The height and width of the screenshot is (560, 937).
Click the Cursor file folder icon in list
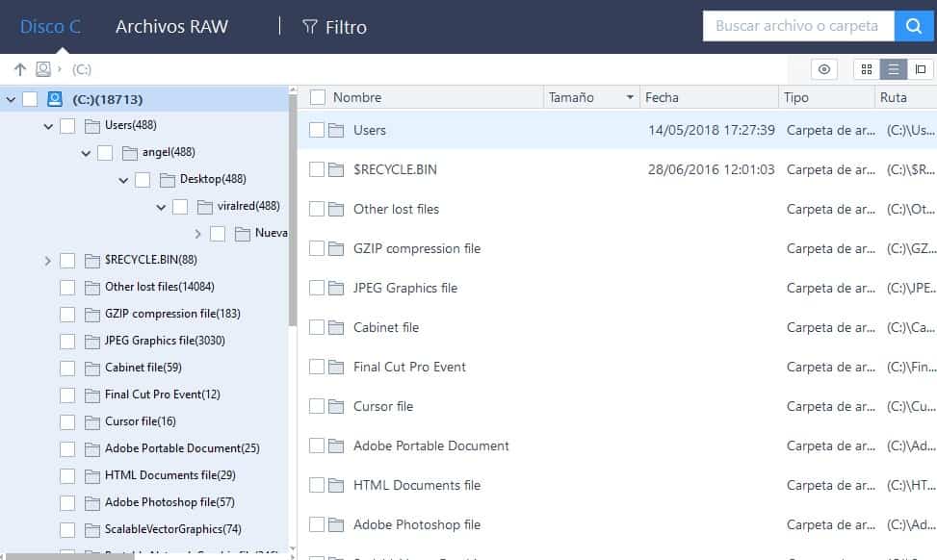tap(336, 406)
